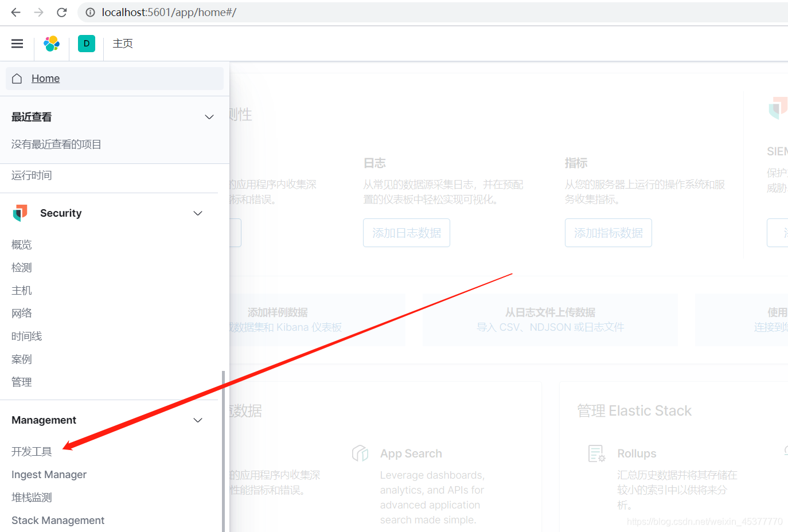Click the sidebar vertical scrollbar
Screen dimensions: 788x532
tap(223, 451)
